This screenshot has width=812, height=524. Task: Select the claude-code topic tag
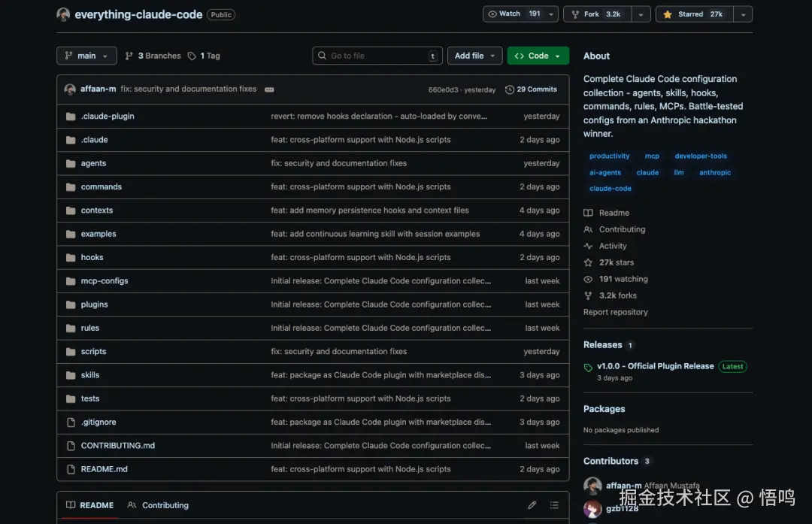[x=610, y=189]
